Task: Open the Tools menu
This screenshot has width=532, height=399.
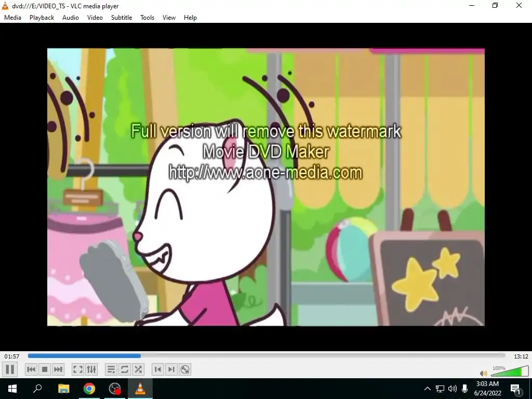Action: pyautogui.click(x=147, y=18)
